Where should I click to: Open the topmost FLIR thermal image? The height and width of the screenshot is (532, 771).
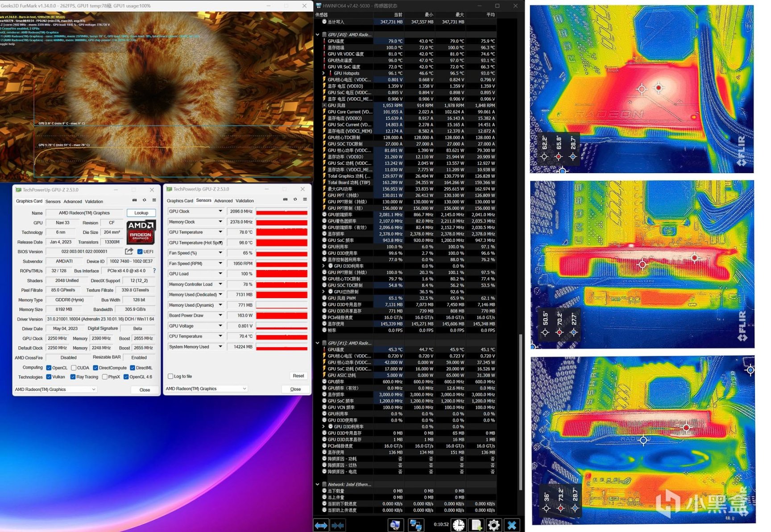coord(642,89)
